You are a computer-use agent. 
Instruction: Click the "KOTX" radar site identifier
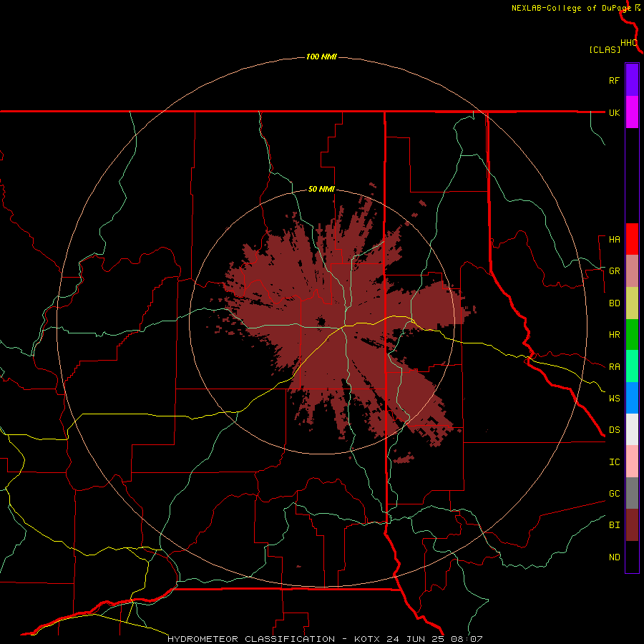tap(367, 639)
